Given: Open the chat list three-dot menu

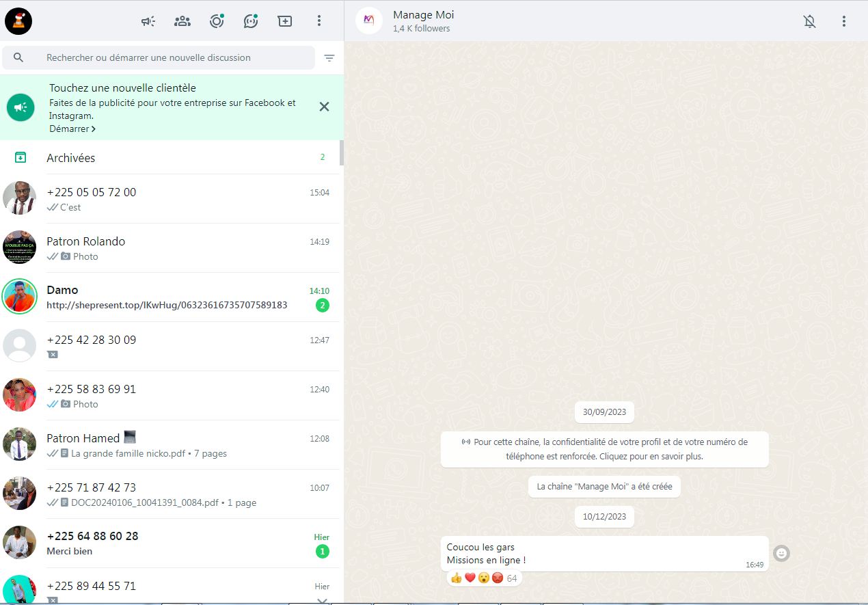Looking at the screenshot, I should point(319,21).
